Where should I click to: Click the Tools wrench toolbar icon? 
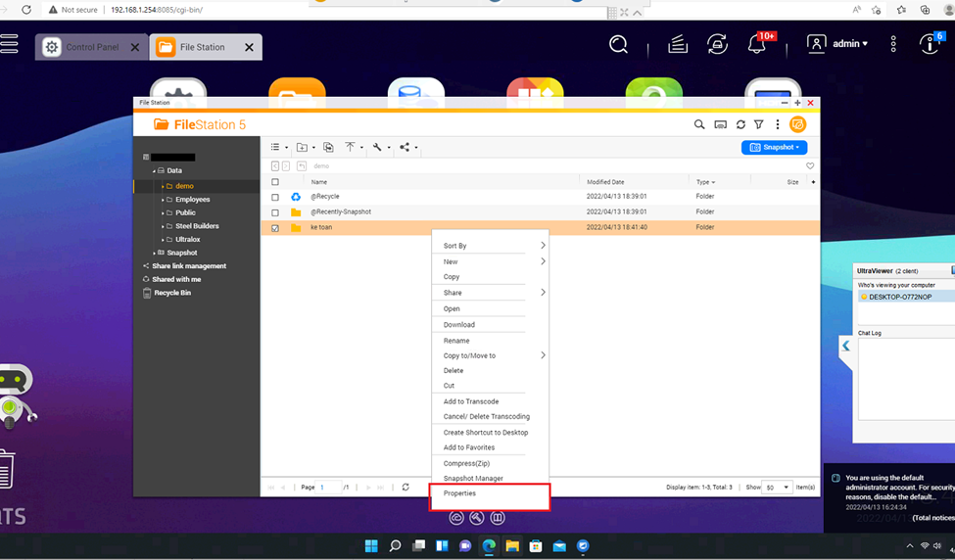click(x=377, y=148)
